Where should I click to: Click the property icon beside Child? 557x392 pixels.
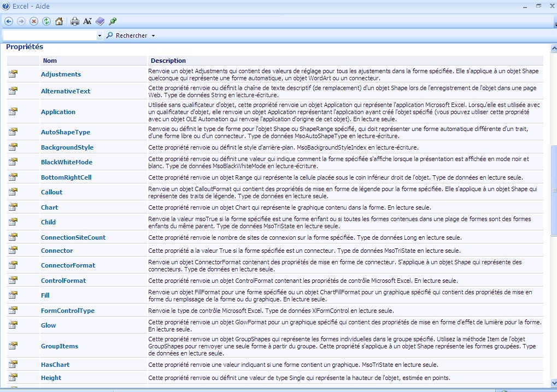pyautogui.click(x=13, y=222)
